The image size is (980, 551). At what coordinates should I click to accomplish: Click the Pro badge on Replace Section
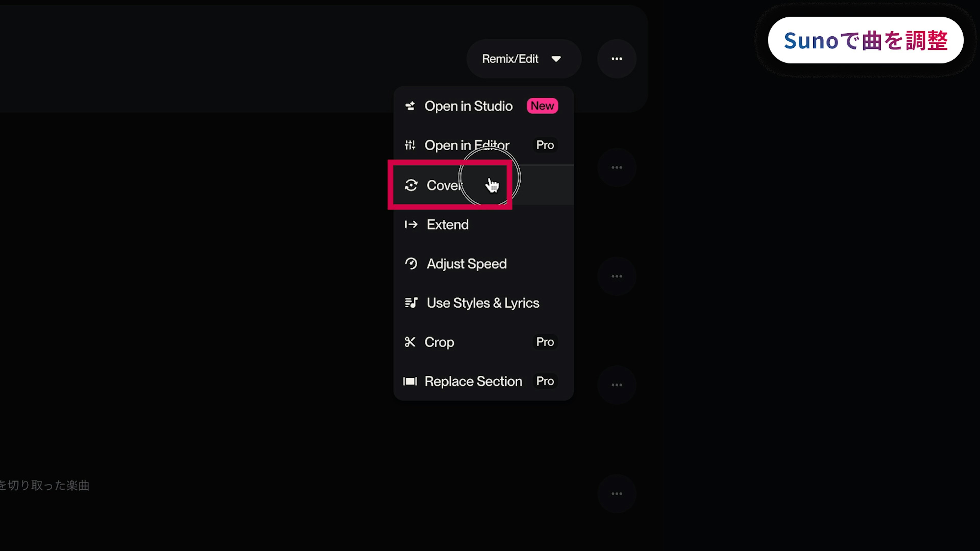click(x=545, y=381)
